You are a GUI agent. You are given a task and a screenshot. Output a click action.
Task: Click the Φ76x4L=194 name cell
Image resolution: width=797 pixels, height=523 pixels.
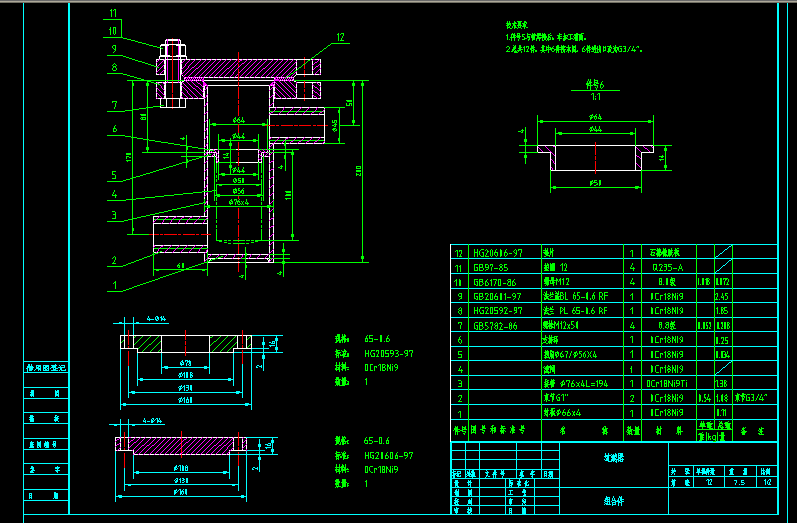[581, 382]
